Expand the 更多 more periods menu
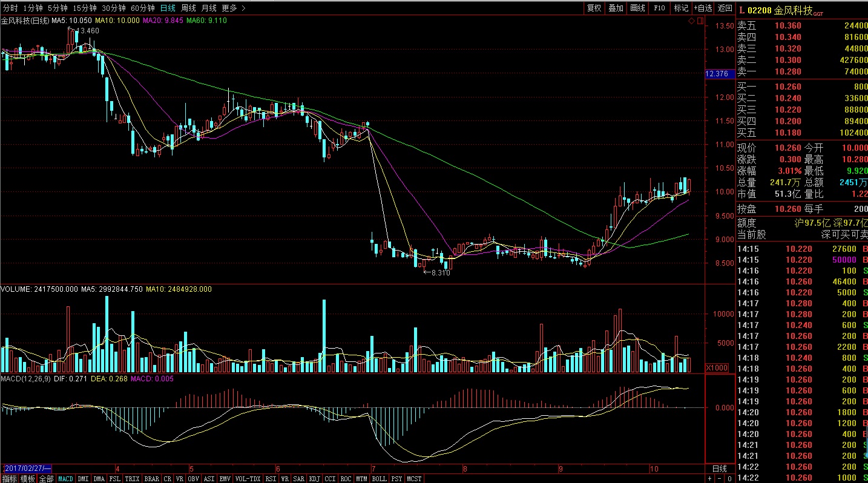Screen dimensions: 868x483 click(x=234, y=8)
